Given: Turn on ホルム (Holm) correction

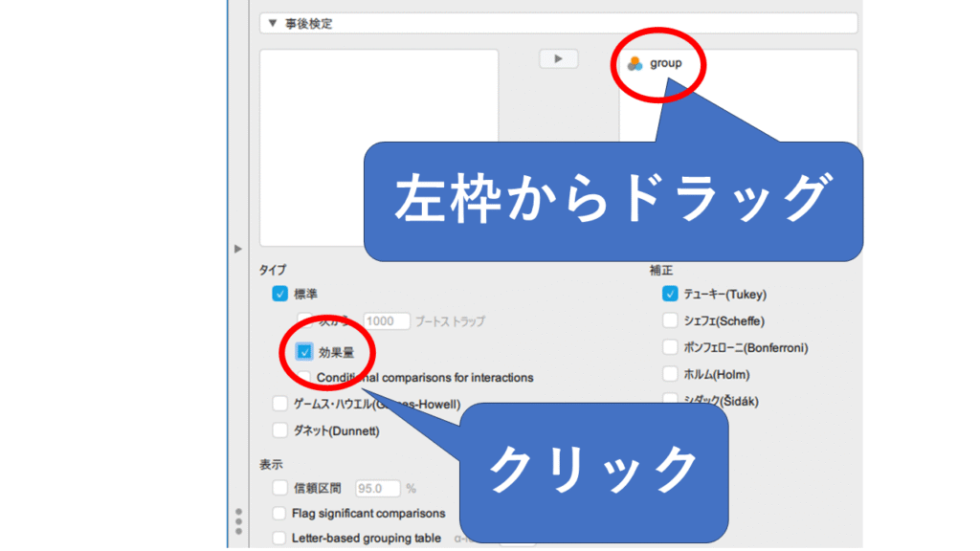Looking at the screenshot, I should click(x=670, y=374).
